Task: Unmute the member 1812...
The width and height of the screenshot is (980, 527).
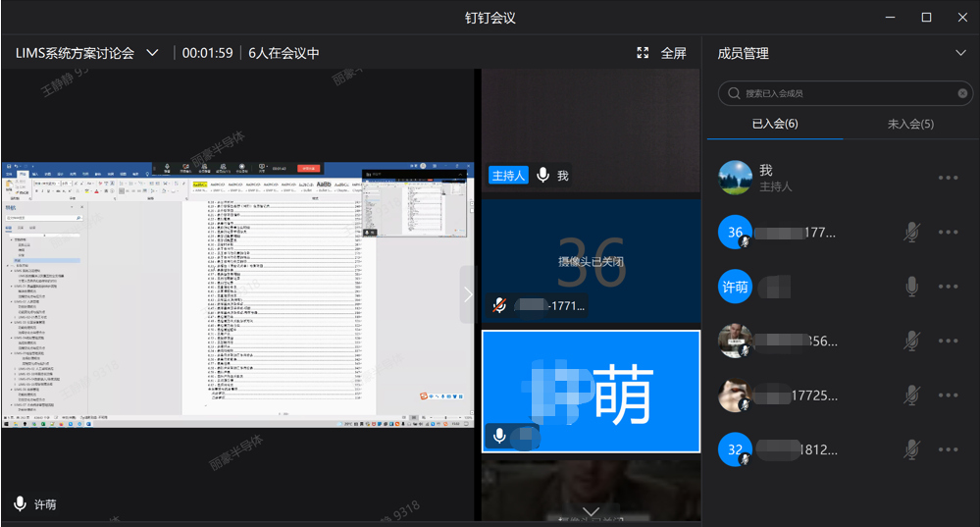Action: pyautogui.click(x=912, y=450)
